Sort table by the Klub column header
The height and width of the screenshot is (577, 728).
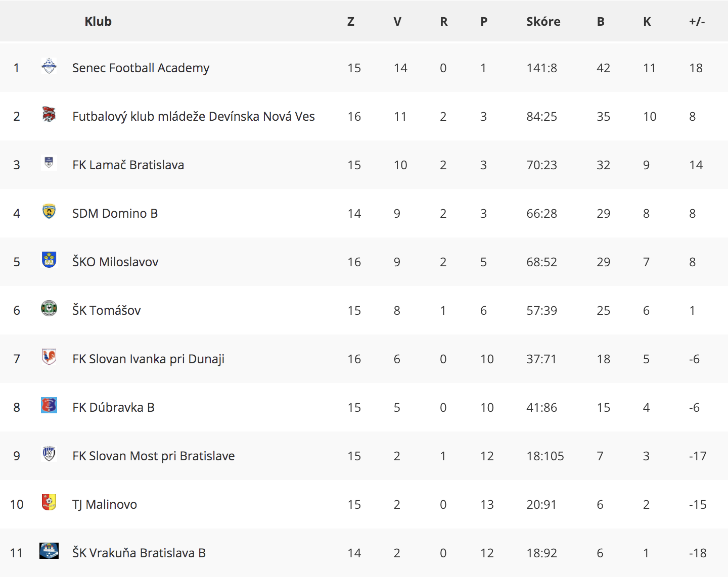[x=98, y=21]
